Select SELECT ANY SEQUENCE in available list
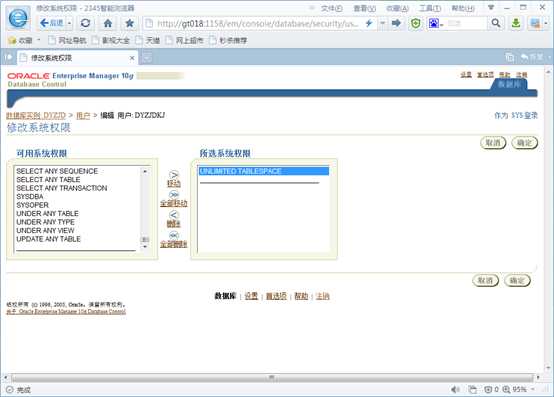Viewport: 554px width, 397px height. 57,171
